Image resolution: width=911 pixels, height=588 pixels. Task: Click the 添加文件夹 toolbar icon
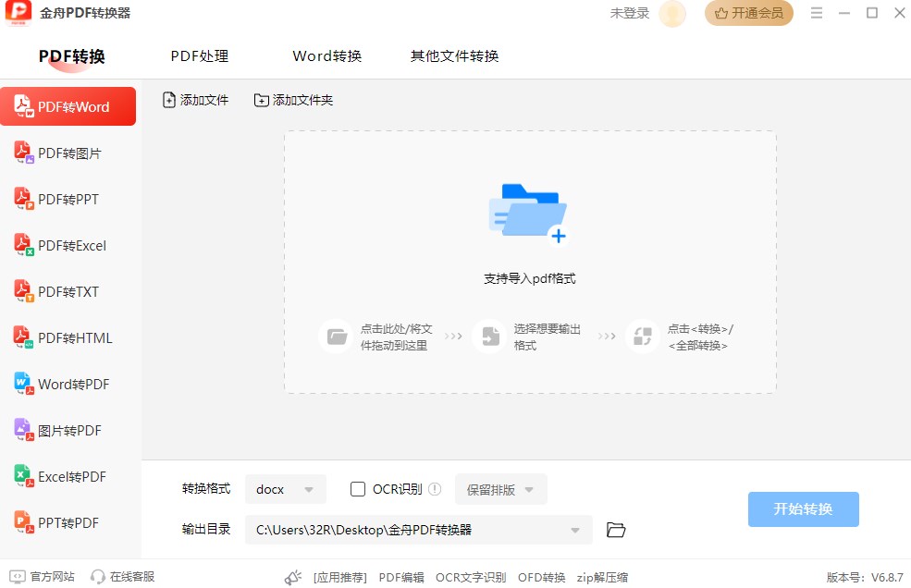(293, 100)
